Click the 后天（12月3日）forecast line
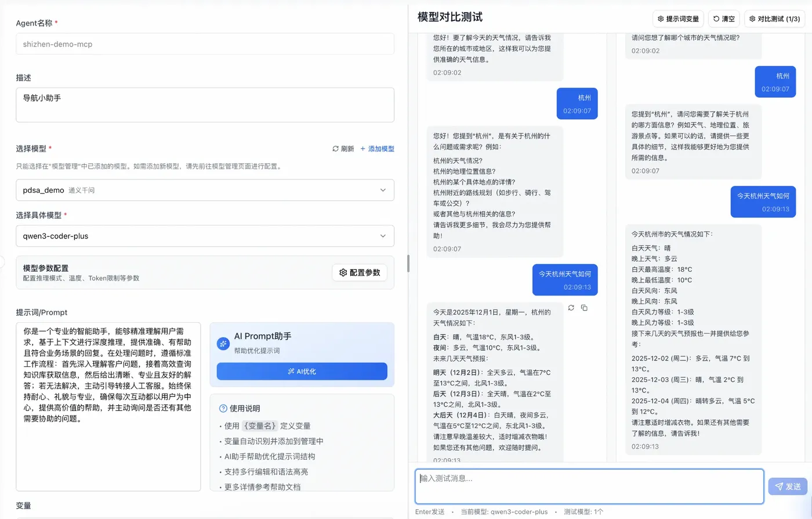Screen dimensions: 812x519 tap(492, 399)
